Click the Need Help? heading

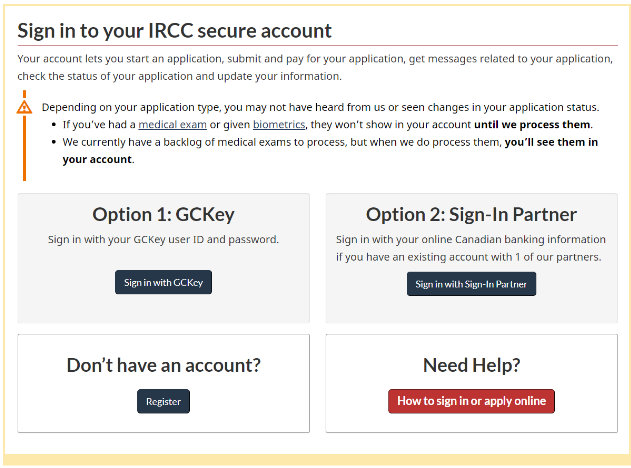click(471, 365)
